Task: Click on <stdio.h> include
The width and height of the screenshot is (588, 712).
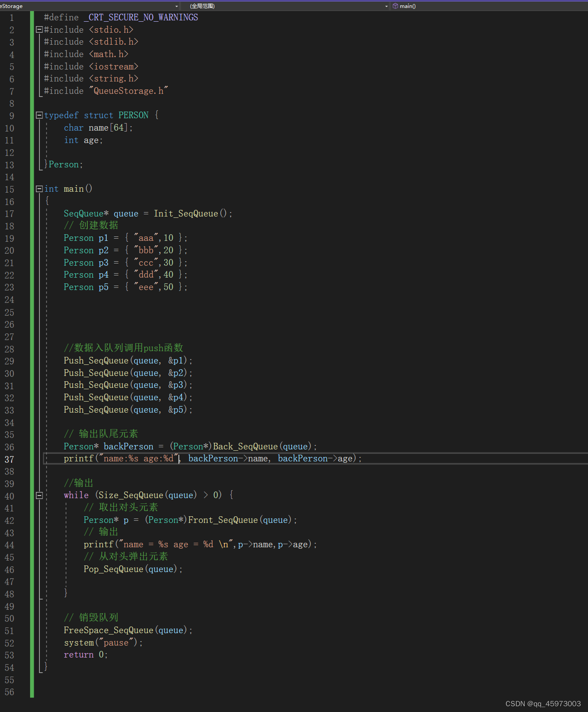Action: [111, 30]
